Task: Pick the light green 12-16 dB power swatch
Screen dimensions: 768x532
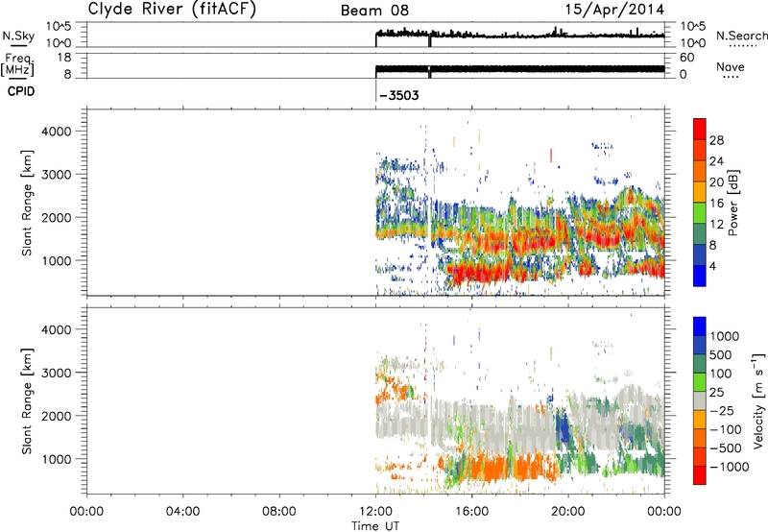Action: coord(700,213)
